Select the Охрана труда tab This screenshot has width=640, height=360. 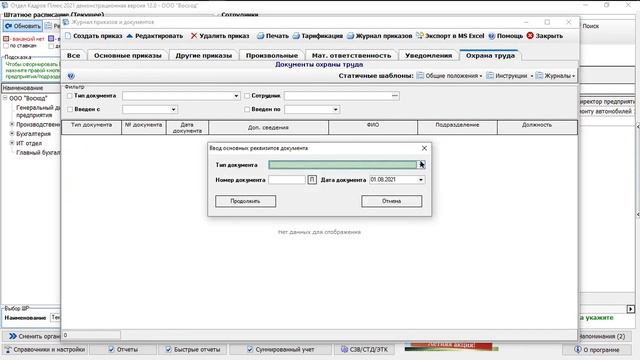point(490,55)
